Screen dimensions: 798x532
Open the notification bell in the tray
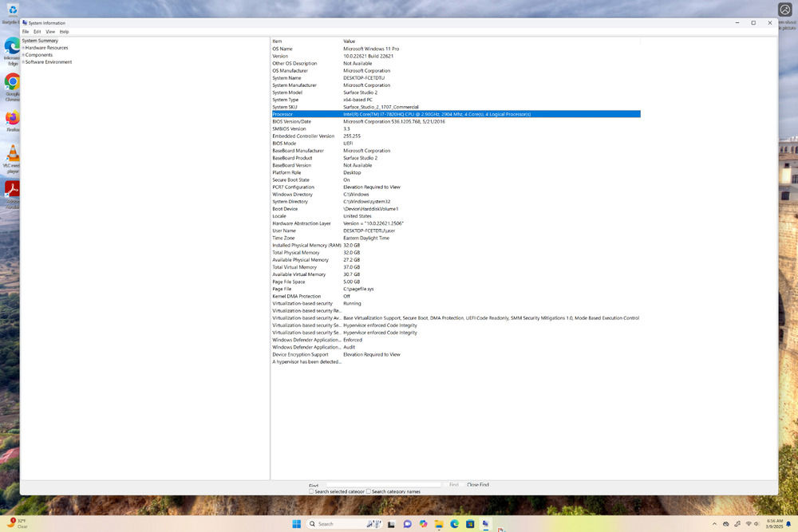pos(788,524)
